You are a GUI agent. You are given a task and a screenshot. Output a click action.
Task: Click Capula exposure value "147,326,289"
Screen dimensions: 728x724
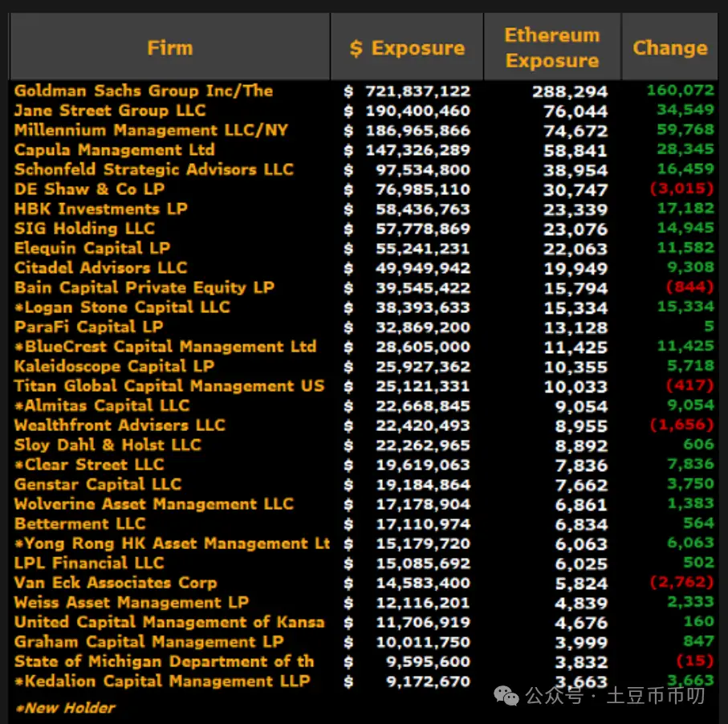coord(418,150)
